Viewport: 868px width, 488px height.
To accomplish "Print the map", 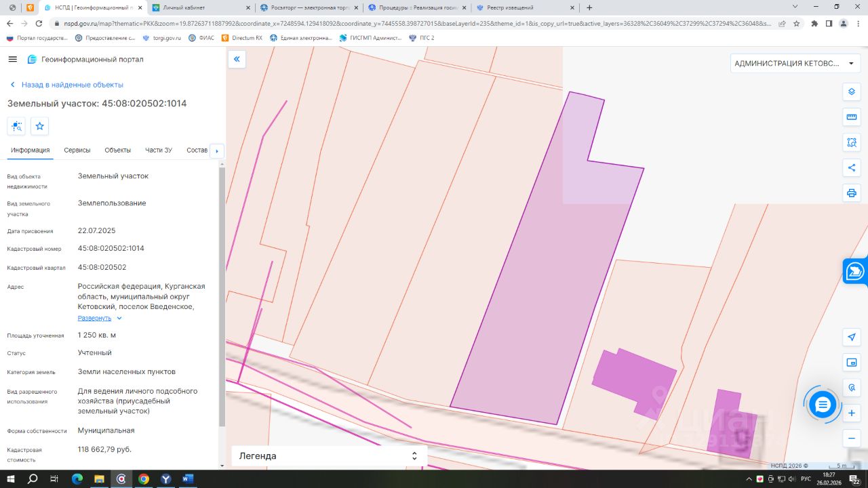I will 852,193.
